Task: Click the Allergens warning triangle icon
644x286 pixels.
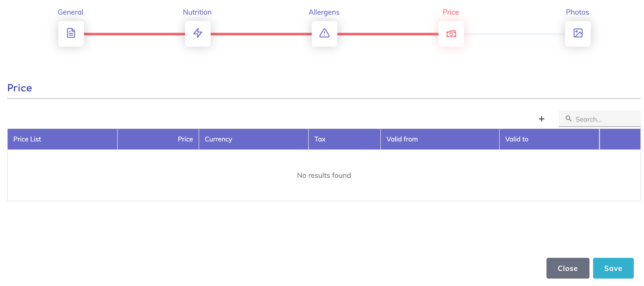Action: coord(324,34)
